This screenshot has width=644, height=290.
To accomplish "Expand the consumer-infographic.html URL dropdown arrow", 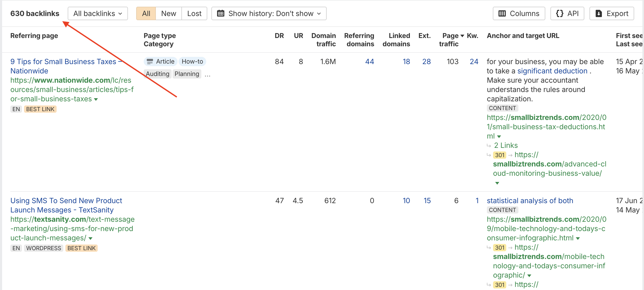I will click(x=578, y=238).
